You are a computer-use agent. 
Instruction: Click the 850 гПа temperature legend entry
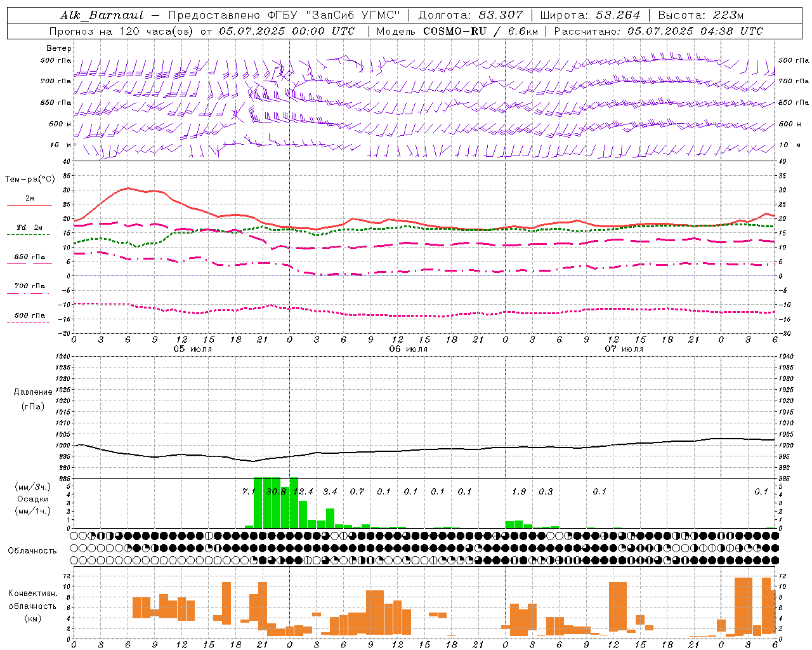pyautogui.click(x=30, y=257)
